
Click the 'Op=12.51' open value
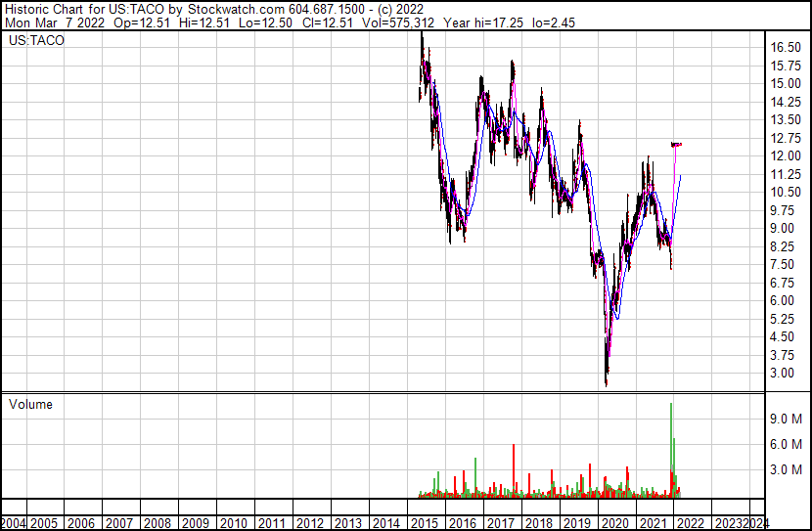[x=142, y=22]
